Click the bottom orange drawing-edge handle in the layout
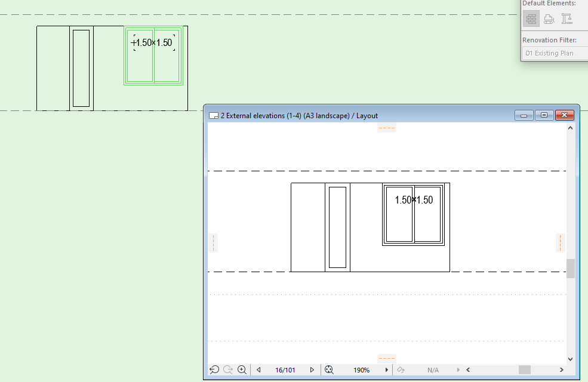Viewport: 588px width, 382px height. point(387,358)
